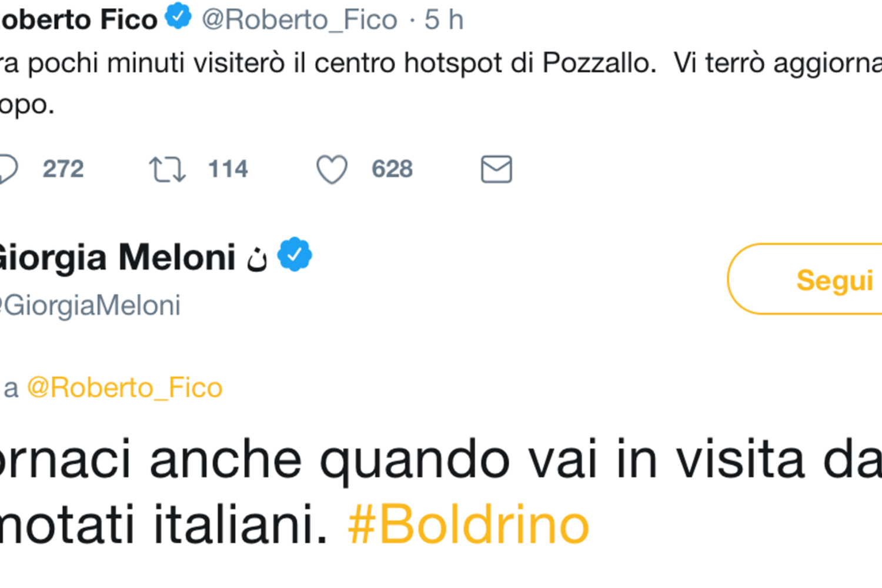
Task: View the 272 replies count
Action: point(63,169)
